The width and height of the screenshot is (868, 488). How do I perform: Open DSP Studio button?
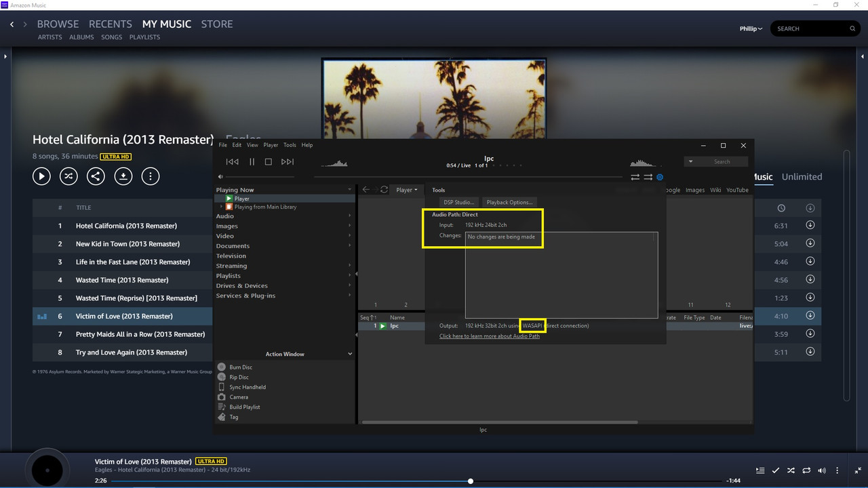(459, 202)
